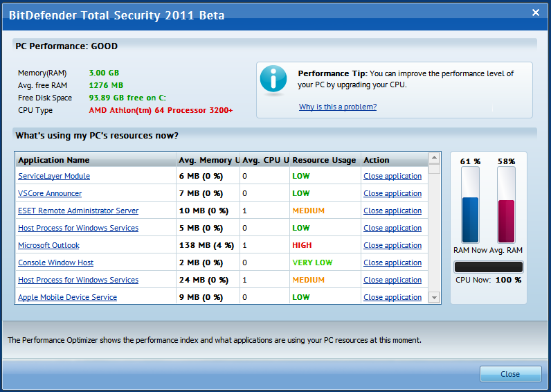The height and width of the screenshot is (392, 551).
Task: Select the '3.00 GB' memory value
Action: pos(104,73)
